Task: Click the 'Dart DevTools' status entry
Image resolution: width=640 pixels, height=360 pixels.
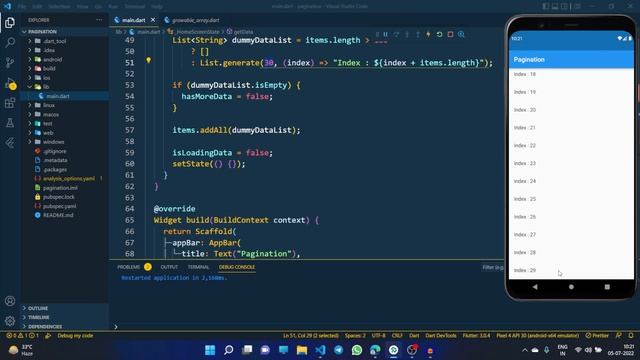Action: click(441, 336)
